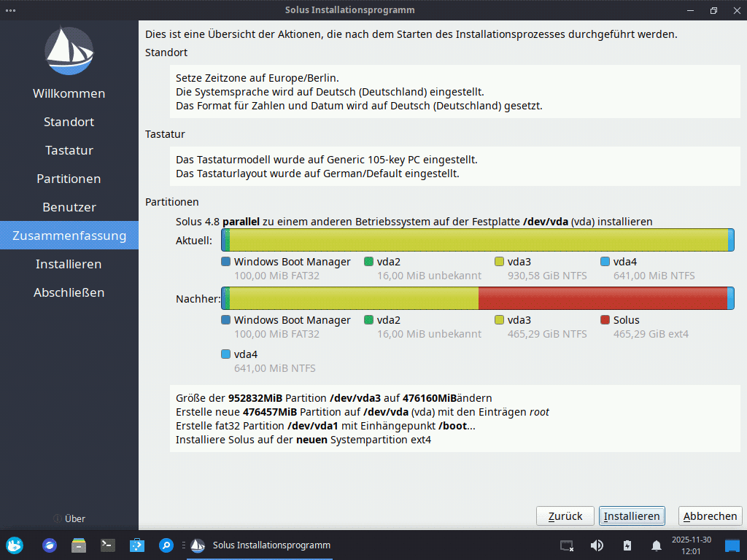Open the volume control tray icon

pos(597,545)
